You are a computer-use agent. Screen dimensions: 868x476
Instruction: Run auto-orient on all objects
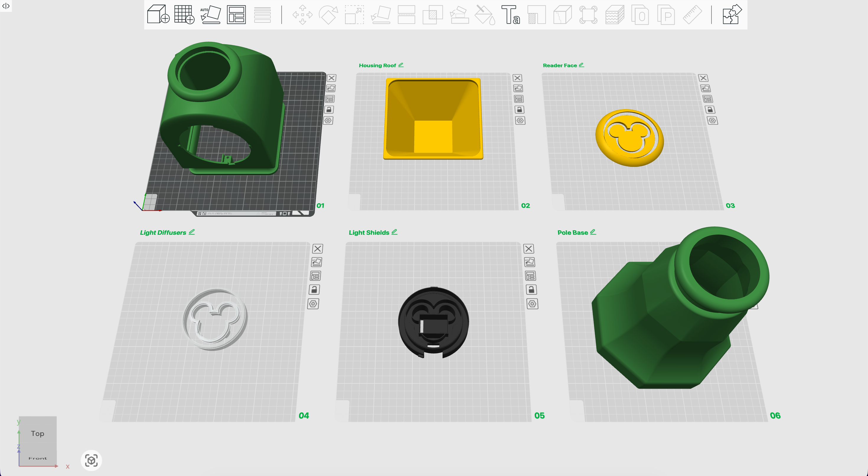pyautogui.click(x=210, y=14)
